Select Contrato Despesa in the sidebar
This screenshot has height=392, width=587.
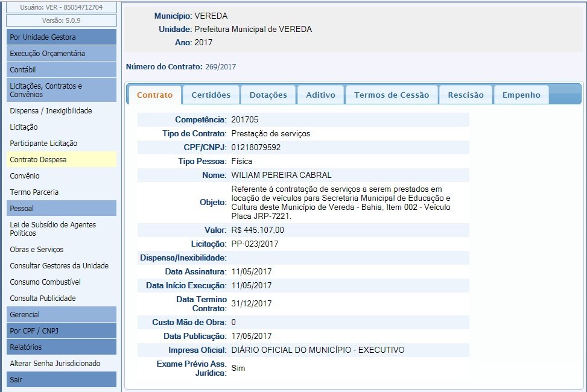[39, 160]
